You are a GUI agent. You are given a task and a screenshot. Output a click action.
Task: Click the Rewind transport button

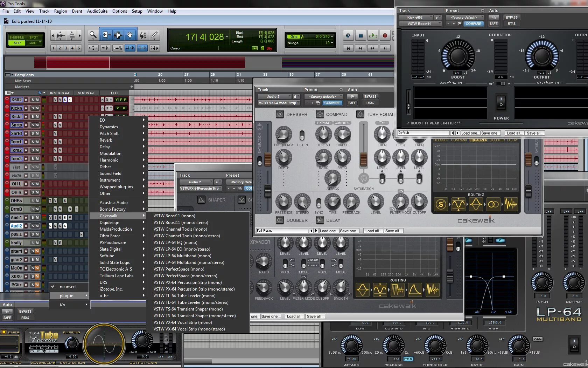pyautogui.click(x=360, y=48)
